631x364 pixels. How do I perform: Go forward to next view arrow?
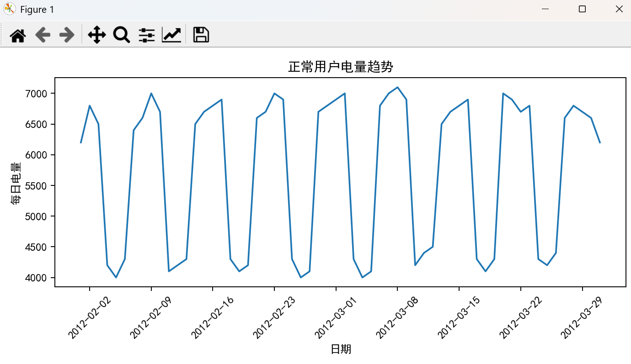click(x=67, y=35)
